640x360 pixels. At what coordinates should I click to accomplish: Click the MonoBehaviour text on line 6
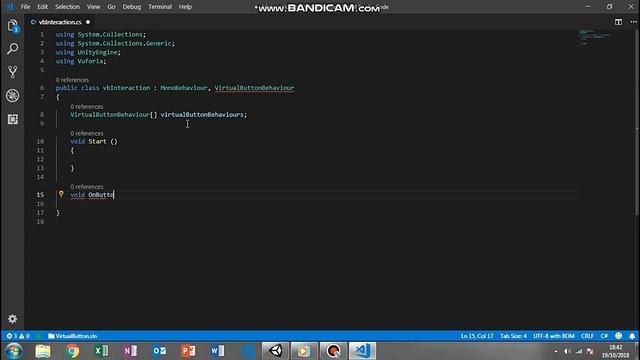coord(184,88)
